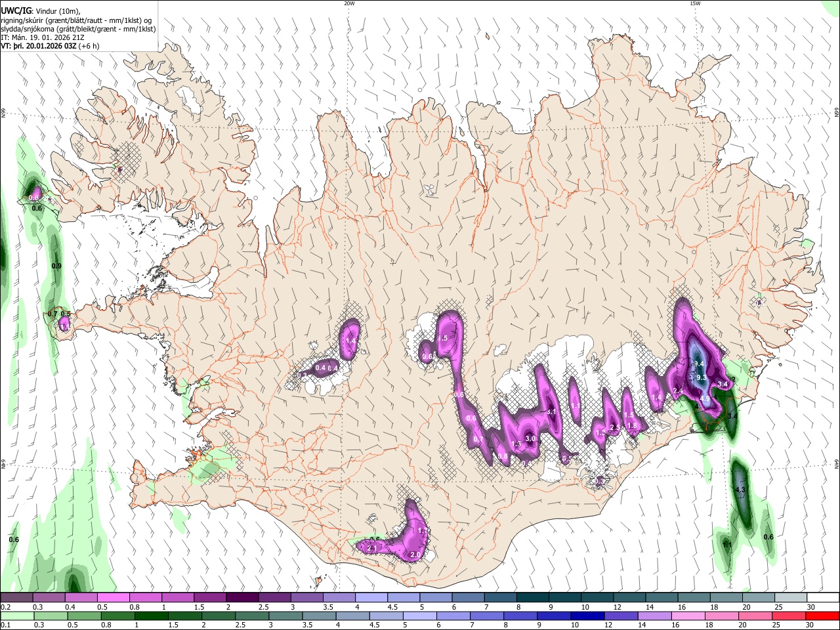
Task: Click the 'rigning/skúrir' legend description line
Action: coord(76,20)
